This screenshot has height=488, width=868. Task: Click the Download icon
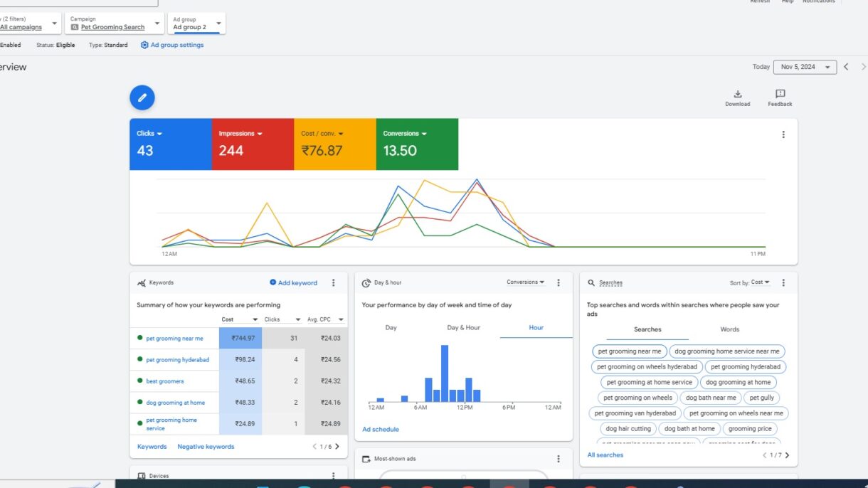pos(738,95)
